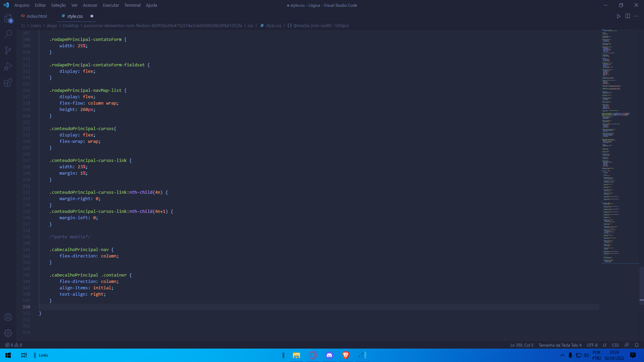Open the Seleção menu
Image resolution: width=644 pixels, height=362 pixels.
[58, 5]
